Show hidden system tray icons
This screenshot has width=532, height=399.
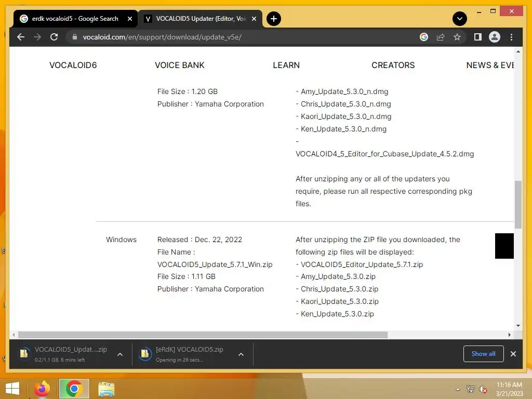tap(458, 389)
